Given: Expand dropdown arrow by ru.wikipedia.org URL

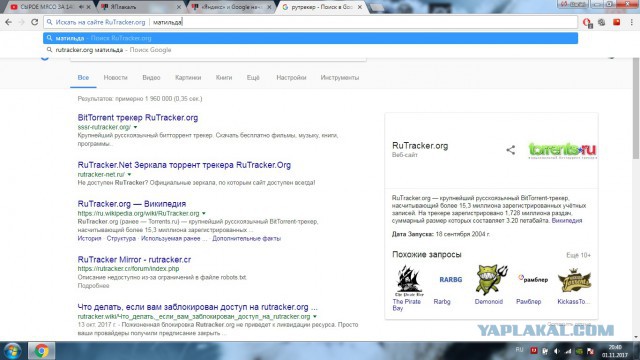Looking at the screenshot, I should 204,213.
